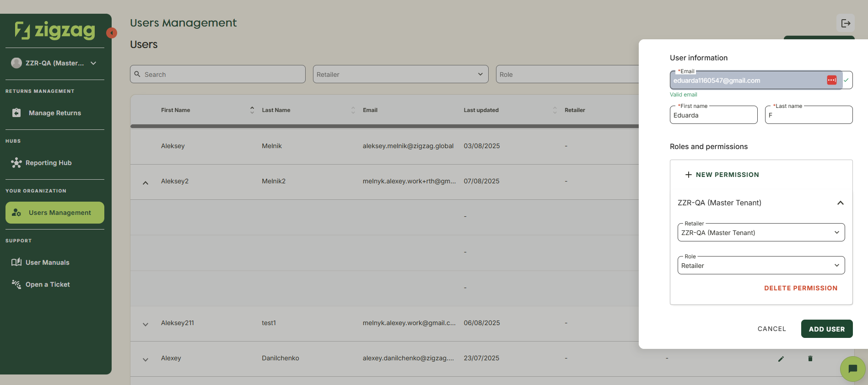
Task: Sort the table by Last Name
Action: pos(353,110)
